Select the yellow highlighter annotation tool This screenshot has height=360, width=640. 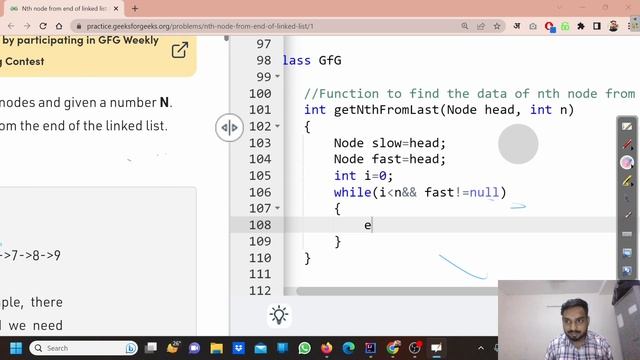627,180
